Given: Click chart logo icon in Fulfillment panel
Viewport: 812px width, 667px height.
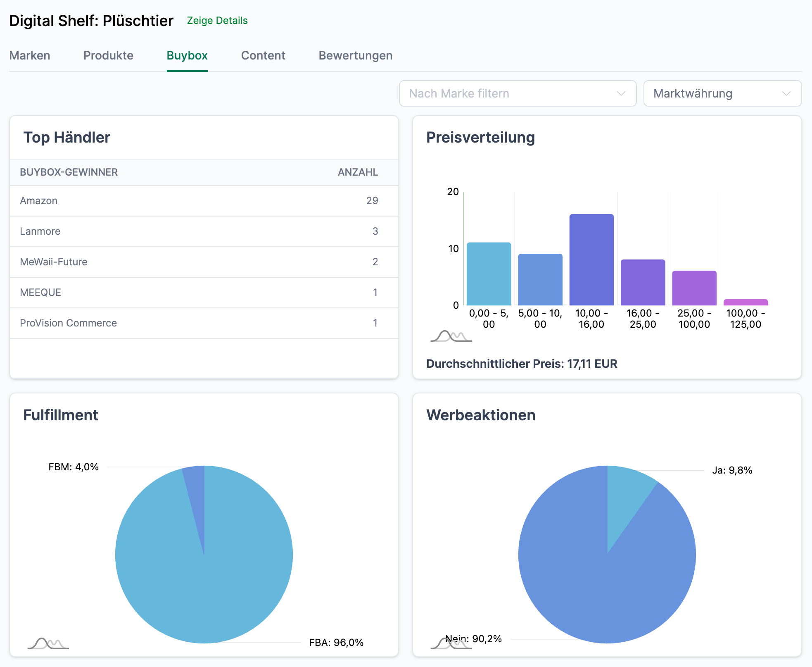Looking at the screenshot, I should point(48,643).
